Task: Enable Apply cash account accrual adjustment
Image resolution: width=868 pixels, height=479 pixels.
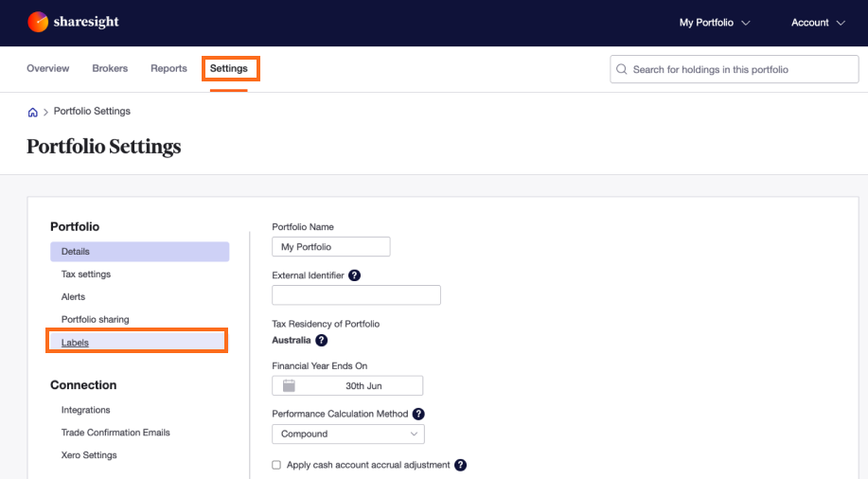Action: point(276,465)
